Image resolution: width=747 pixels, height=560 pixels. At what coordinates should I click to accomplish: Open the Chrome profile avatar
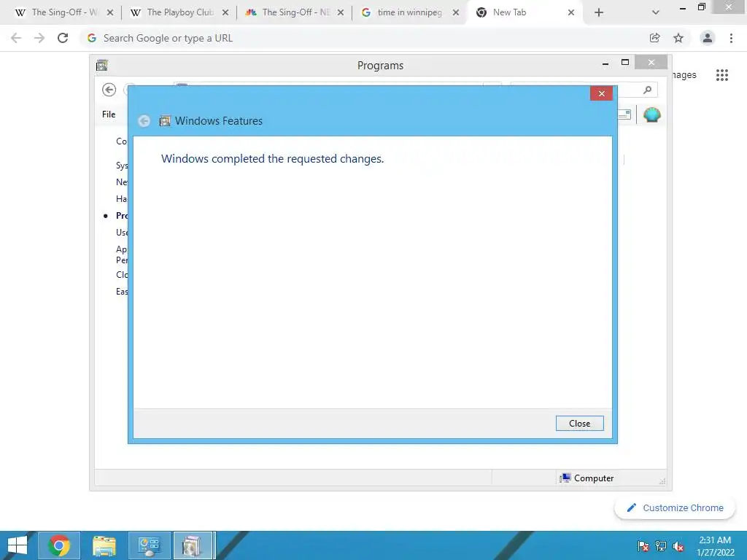click(708, 38)
